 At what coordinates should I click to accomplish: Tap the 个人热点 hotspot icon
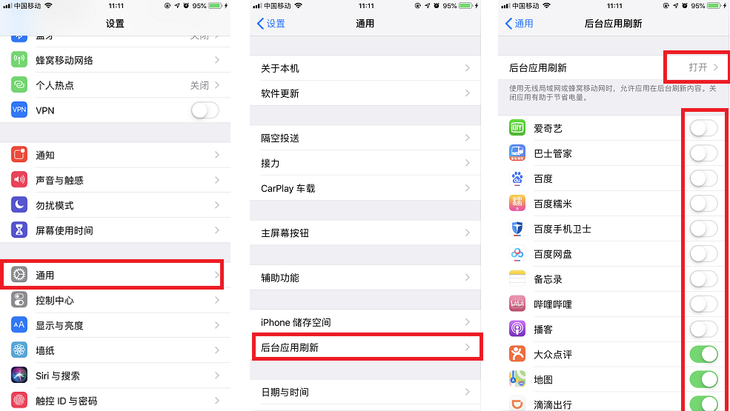(x=19, y=85)
